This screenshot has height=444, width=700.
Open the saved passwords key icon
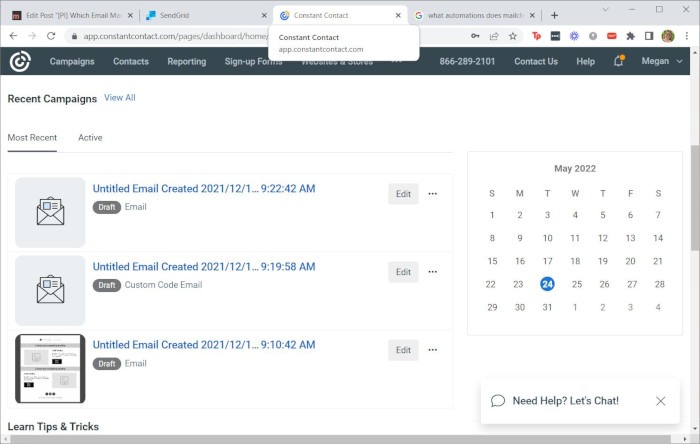pyautogui.click(x=475, y=36)
